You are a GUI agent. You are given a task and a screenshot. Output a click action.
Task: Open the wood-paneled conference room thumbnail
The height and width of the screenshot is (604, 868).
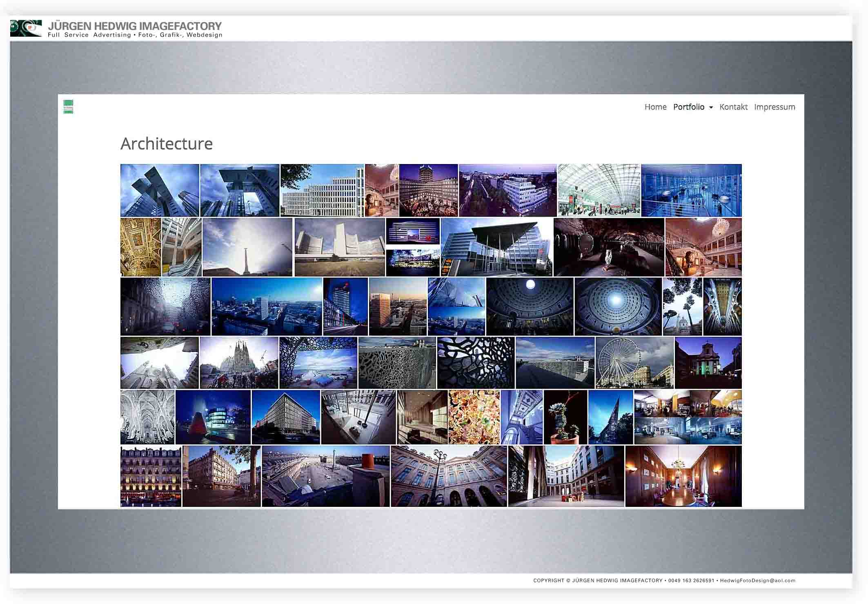(683, 476)
